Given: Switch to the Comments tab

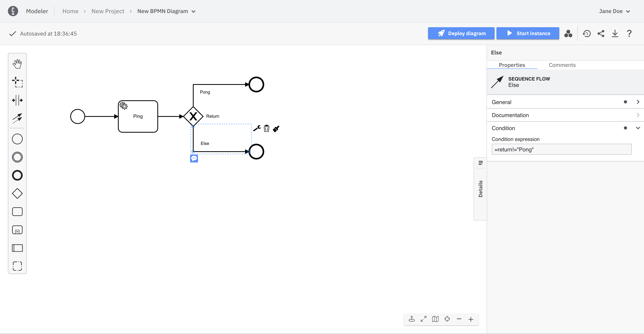Looking at the screenshot, I should [x=562, y=65].
